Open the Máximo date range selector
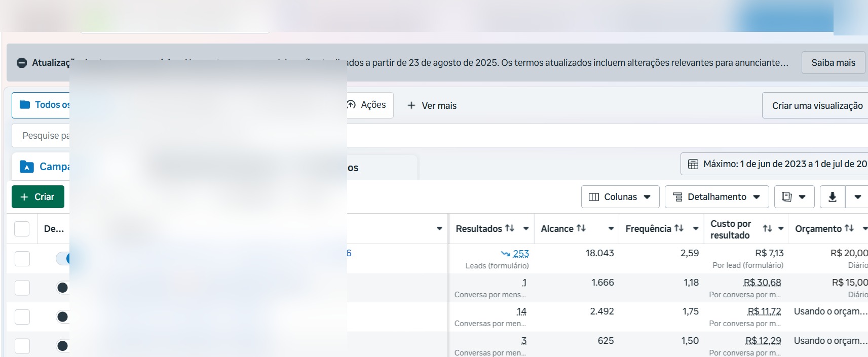This screenshot has height=357, width=868. click(775, 164)
